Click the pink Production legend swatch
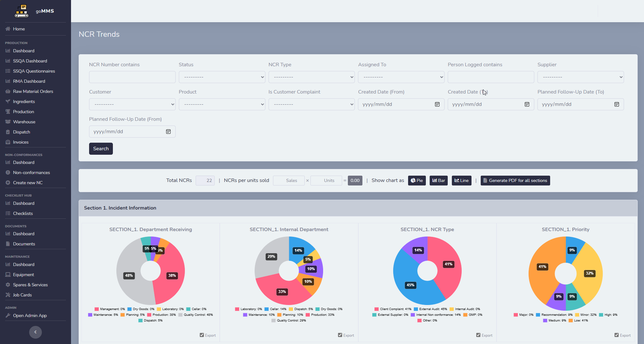This screenshot has height=344, width=644. (x=149, y=315)
